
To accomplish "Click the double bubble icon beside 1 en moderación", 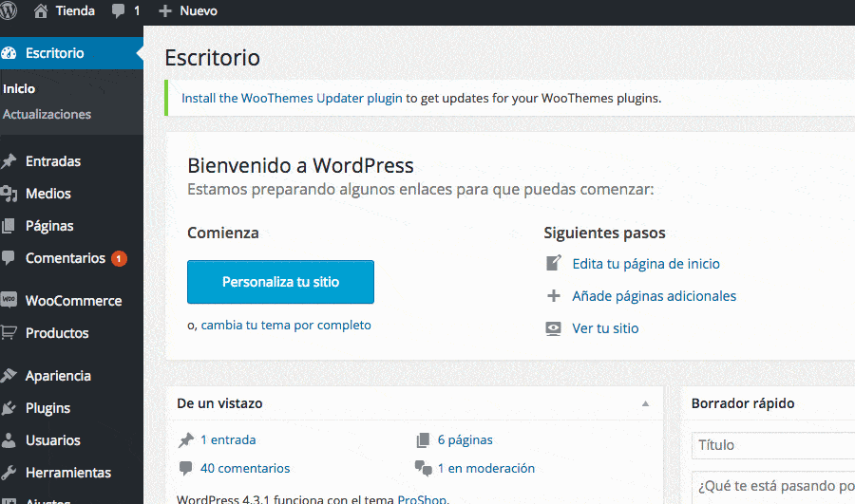I will click(423, 468).
